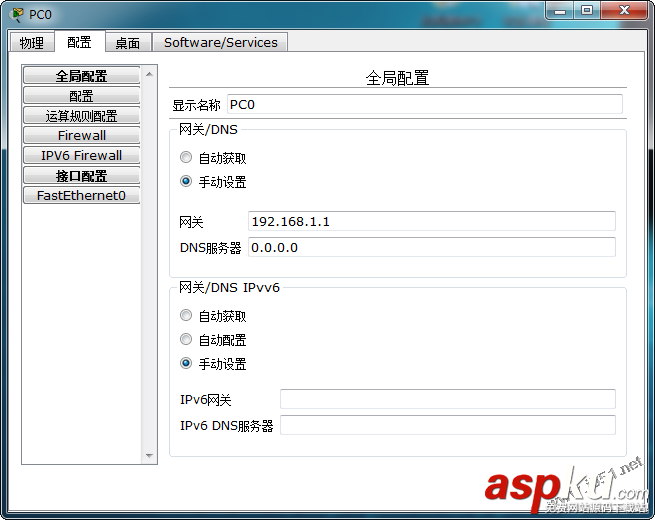Close the PC0 window
This screenshot has width=655, height=520.
[x=624, y=10]
